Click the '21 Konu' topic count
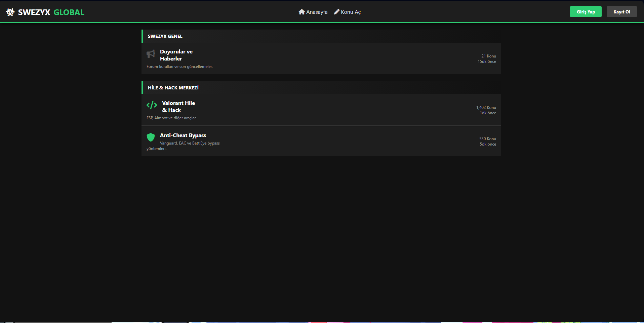644x323 pixels. (x=489, y=56)
